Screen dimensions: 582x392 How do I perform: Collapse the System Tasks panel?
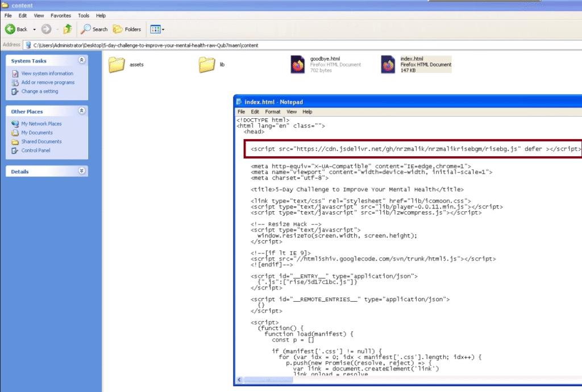(82, 60)
